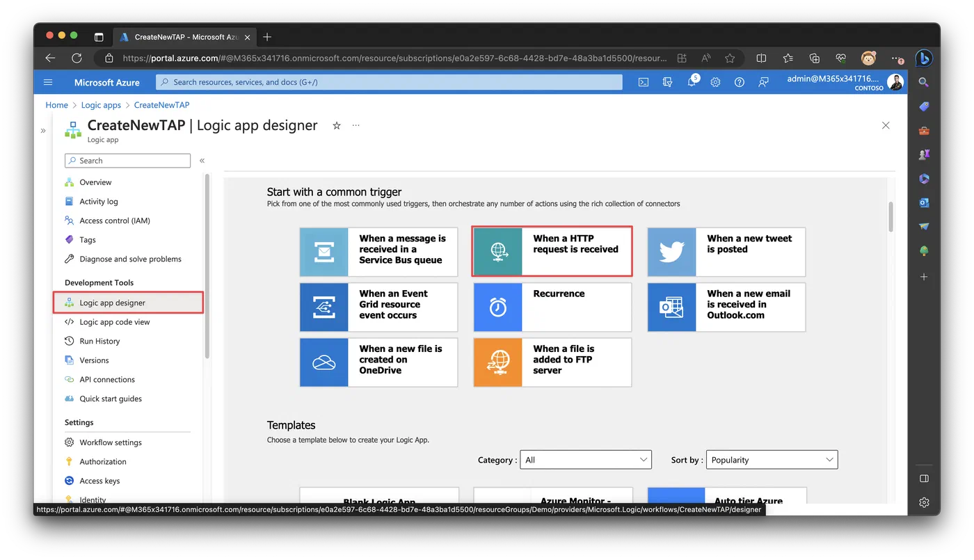Select the Service Bus queue trigger
This screenshot has width=974, height=560.
[378, 252]
